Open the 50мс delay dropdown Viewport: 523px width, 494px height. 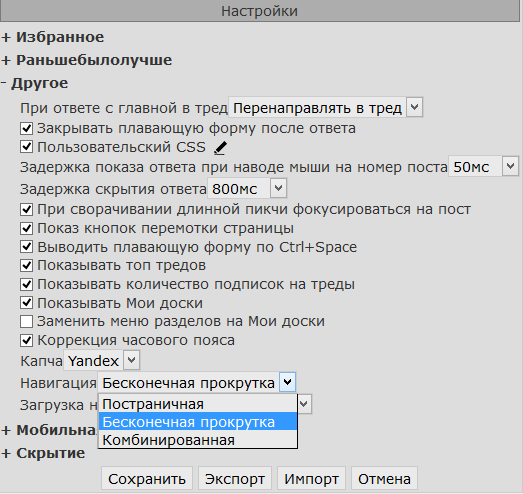coord(484,166)
